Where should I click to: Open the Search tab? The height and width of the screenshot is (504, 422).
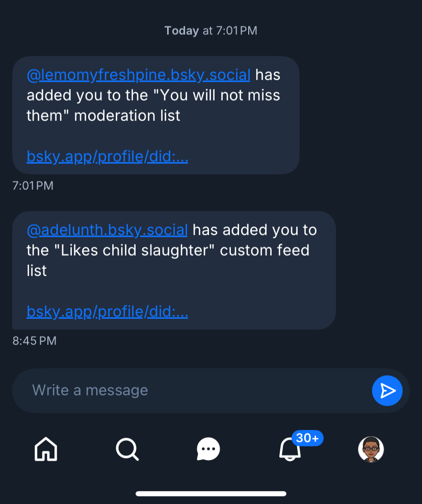pos(127,449)
